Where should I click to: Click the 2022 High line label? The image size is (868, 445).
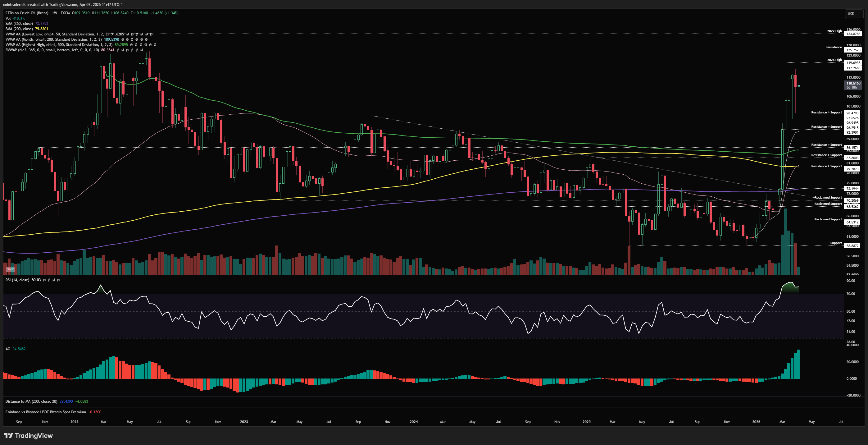(834, 31)
